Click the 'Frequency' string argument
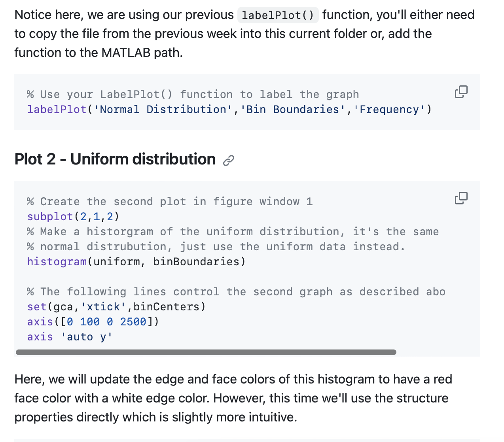This screenshot has width=504, height=442. (390, 109)
